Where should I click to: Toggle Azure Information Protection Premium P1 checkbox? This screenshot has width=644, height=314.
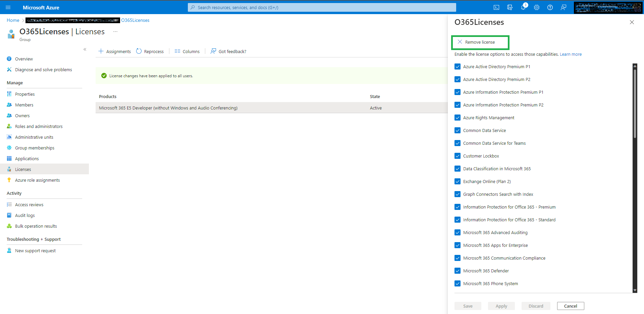tap(458, 92)
